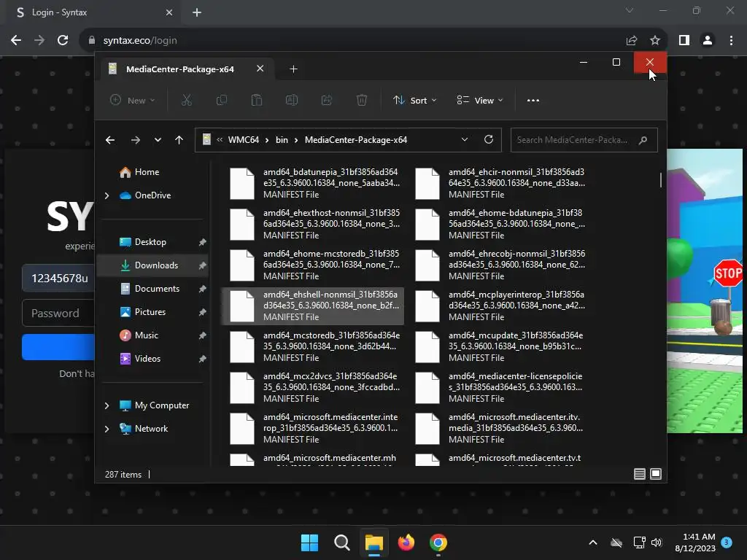Add a new File Explorer tab
Viewport: 747px width, 560px height.
(x=293, y=69)
